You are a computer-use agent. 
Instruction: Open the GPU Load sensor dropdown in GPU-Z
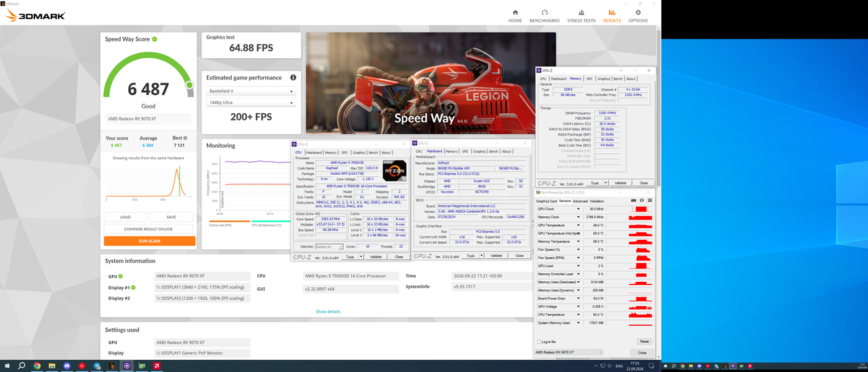[578, 266]
